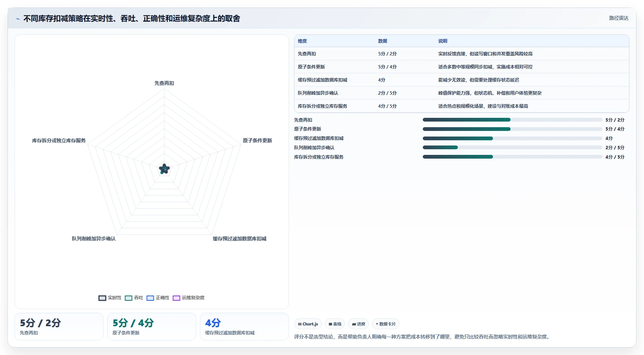Image resolution: width=644 pixels, height=355 pixels.
Task: Click the 队列削峰加异步确认 radar axis label
Action: [x=94, y=239]
